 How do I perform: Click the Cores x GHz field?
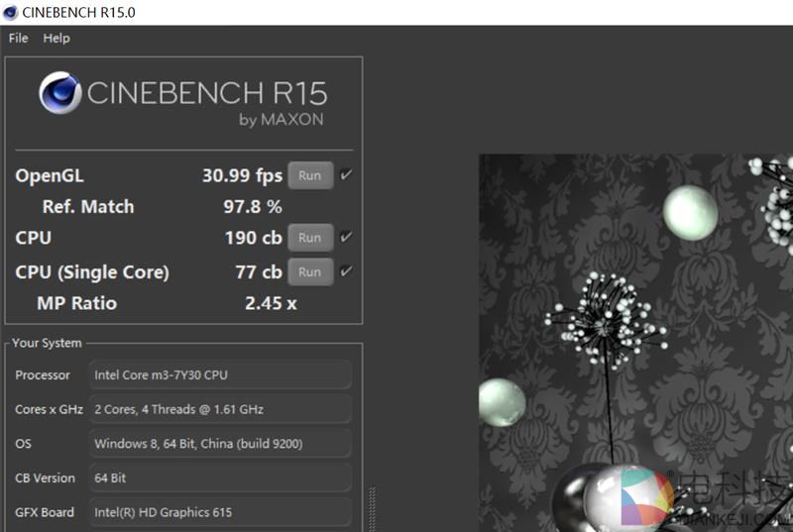220,409
